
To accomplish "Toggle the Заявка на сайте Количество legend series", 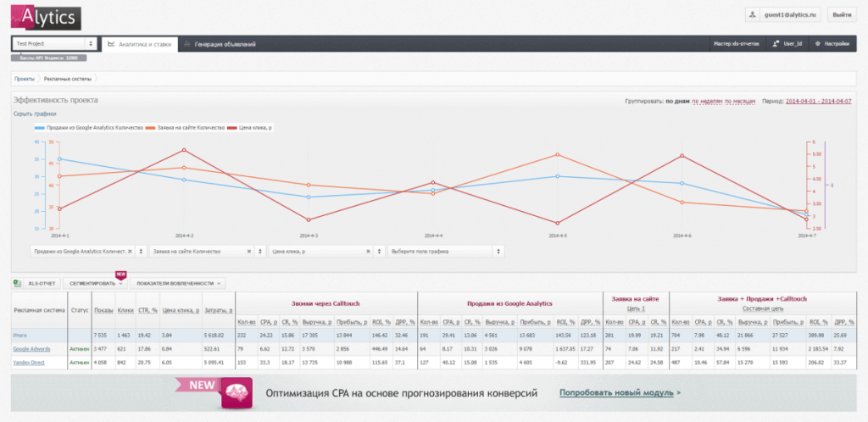I will point(185,128).
